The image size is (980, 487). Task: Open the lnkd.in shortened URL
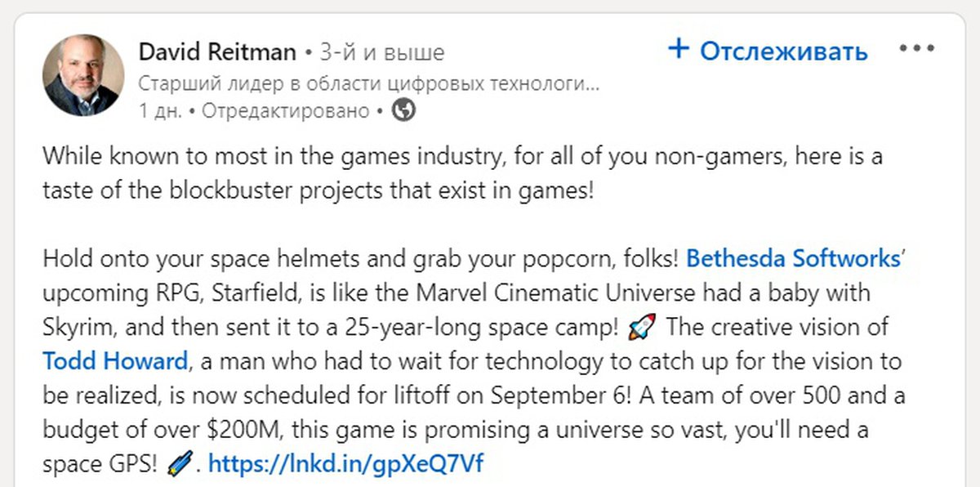[345, 464]
